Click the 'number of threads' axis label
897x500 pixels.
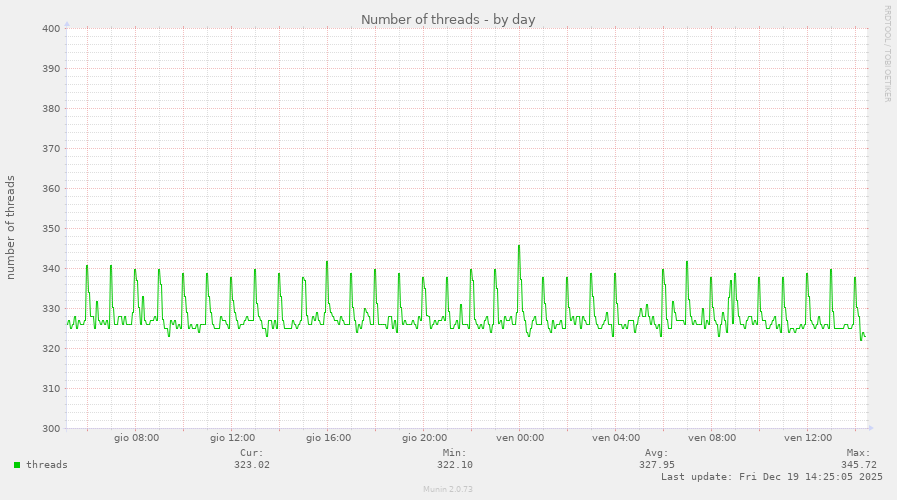pos(10,228)
